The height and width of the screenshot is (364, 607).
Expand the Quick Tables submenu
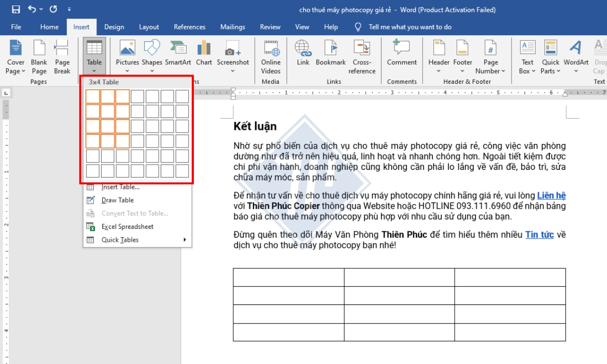click(x=119, y=240)
